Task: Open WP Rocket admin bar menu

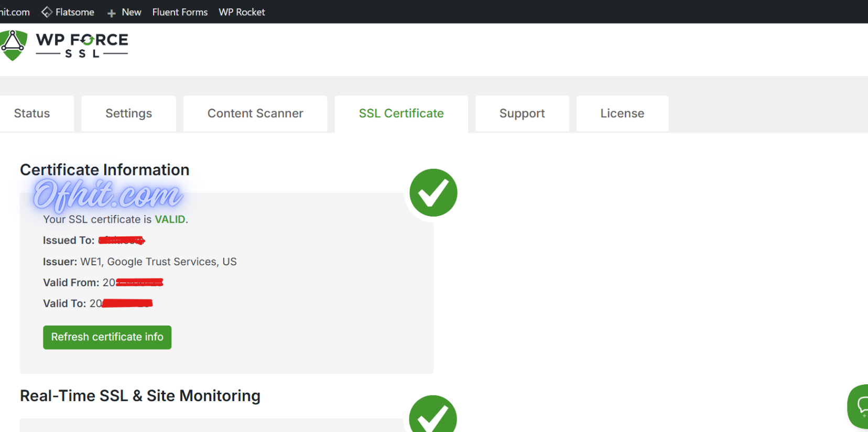Action: 242,12
